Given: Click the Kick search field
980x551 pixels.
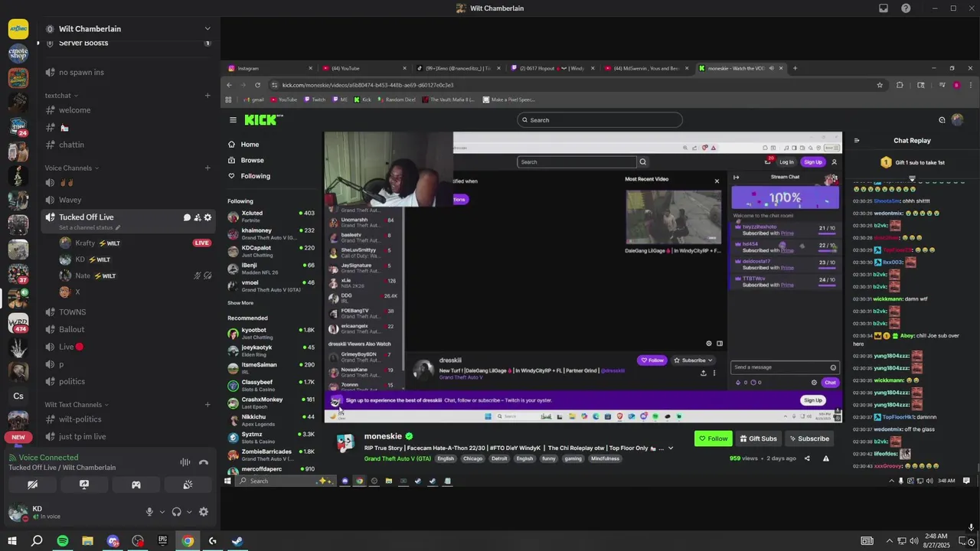Looking at the screenshot, I should [599, 120].
